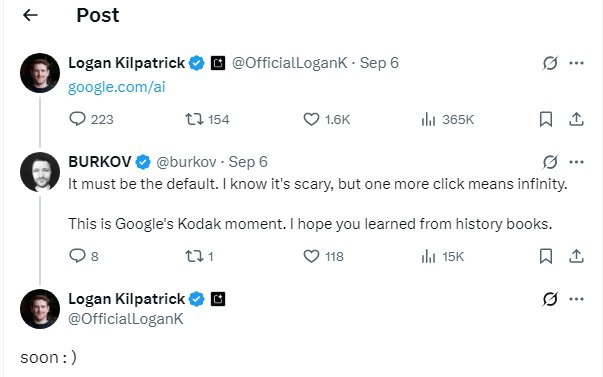
Task: Repost Logan's post showing 154 reposts
Action: 207,119
